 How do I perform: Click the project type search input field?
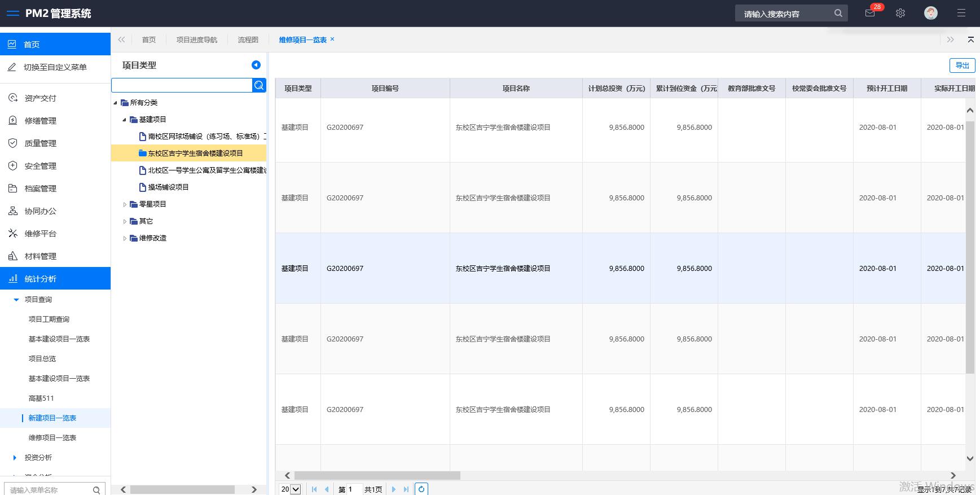(182, 85)
